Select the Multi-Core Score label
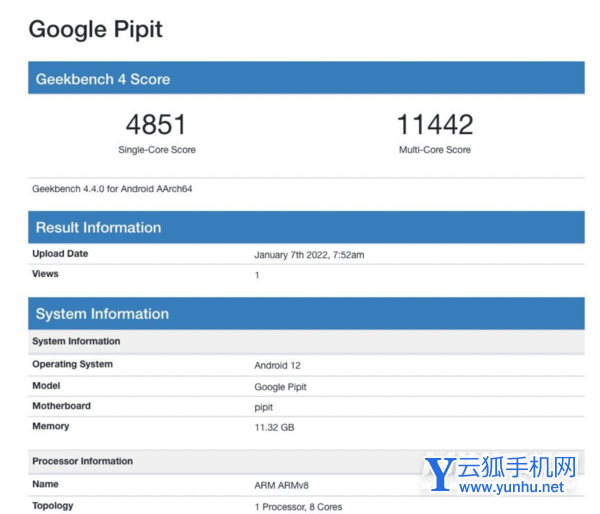600x514 pixels. [x=435, y=150]
